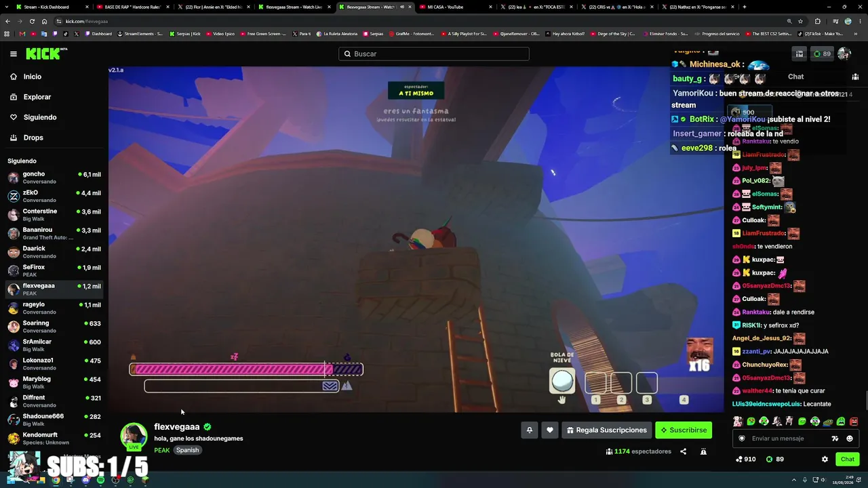Bookmark this page with the star icon
The image size is (868, 488).
pos(801,21)
